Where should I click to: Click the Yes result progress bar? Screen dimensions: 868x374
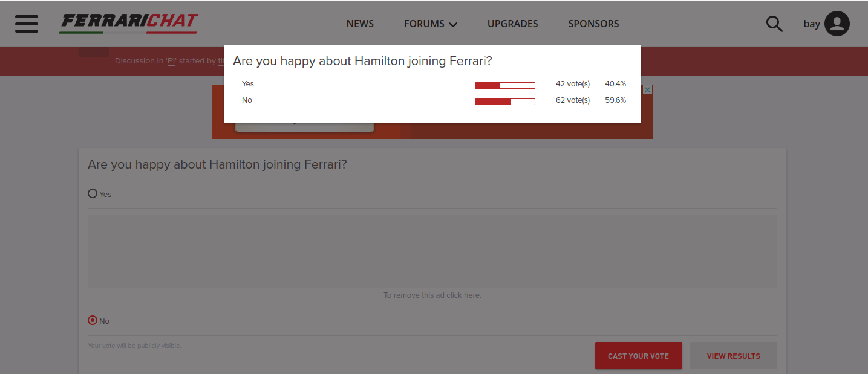505,85
